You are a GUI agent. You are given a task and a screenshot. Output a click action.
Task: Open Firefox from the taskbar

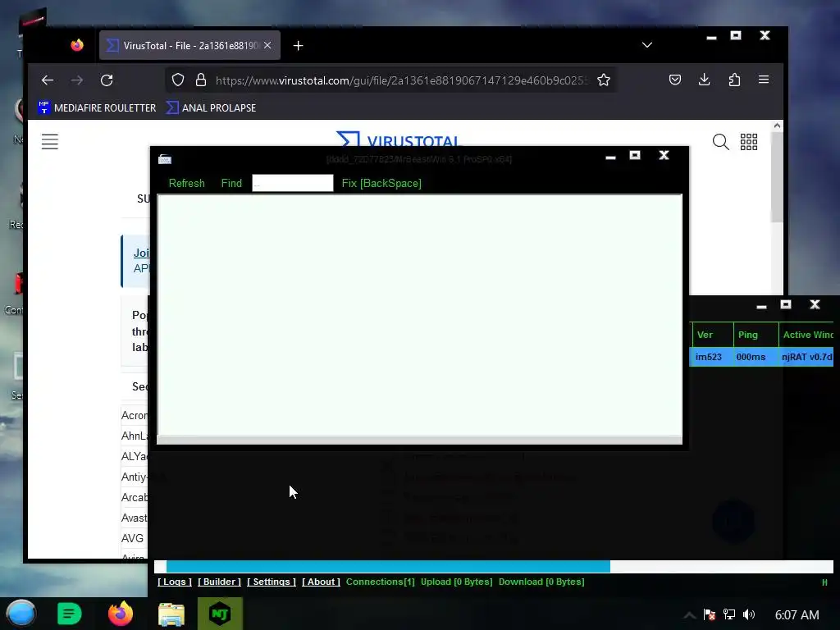[x=121, y=614]
